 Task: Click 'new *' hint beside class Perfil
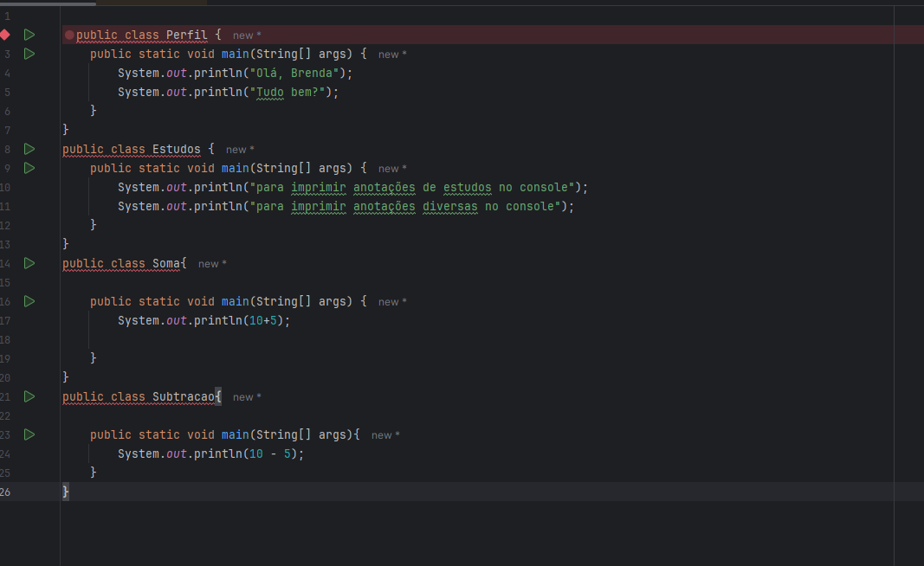click(247, 35)
